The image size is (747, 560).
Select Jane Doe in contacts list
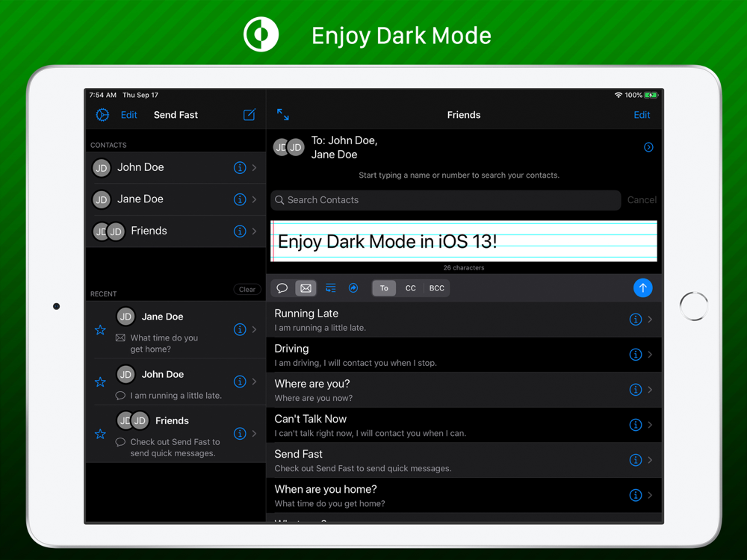176,199
